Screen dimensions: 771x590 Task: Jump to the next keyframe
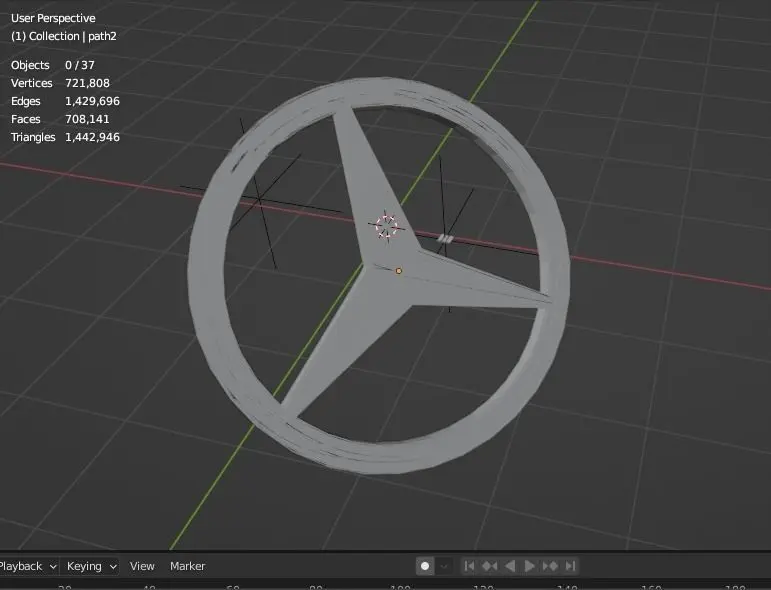[550, 566]
